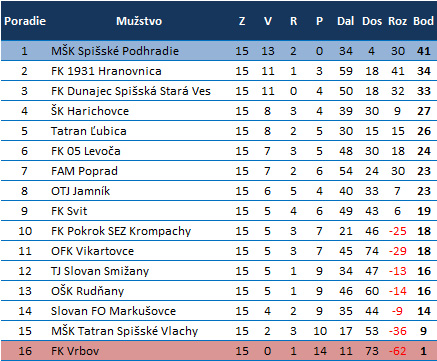Click the OFK Vikartovce row
This screenshot has height=361, width=437.
(219, 251)
